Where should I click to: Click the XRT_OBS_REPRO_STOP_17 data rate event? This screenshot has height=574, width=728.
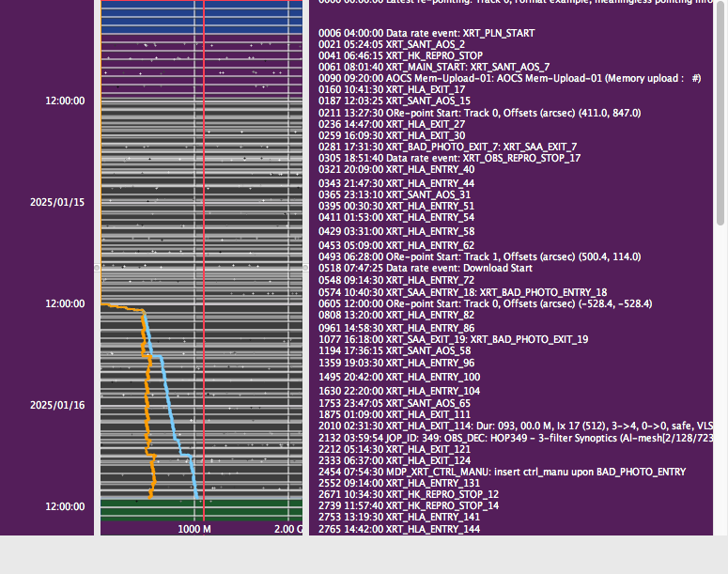[x=450, y=158]
